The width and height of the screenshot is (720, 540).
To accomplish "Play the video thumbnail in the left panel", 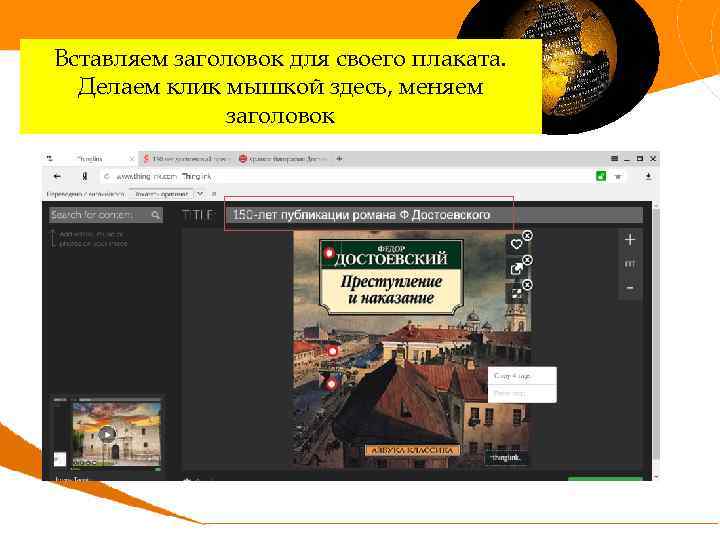I will point(107,434).
